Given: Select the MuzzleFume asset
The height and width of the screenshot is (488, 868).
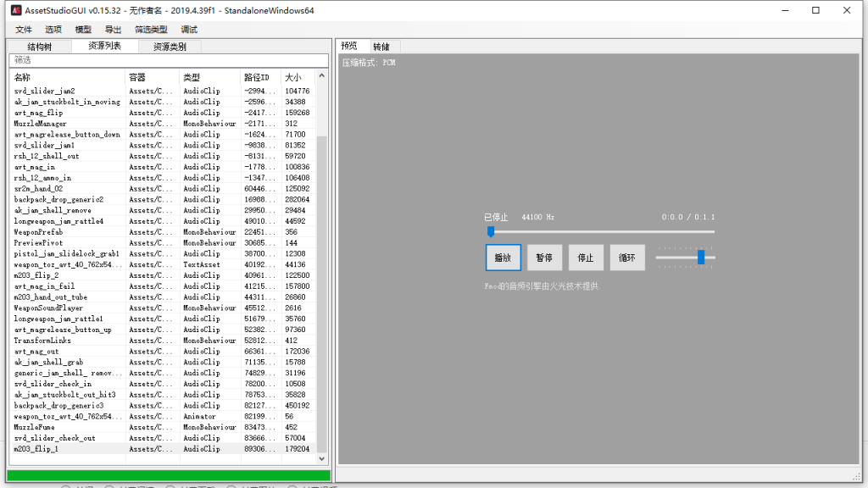Looking at the screenshot, I should click(x=163, y=427).
